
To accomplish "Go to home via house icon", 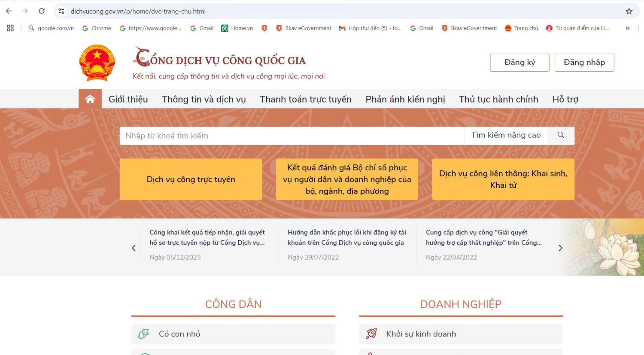I will coord(90,99).
